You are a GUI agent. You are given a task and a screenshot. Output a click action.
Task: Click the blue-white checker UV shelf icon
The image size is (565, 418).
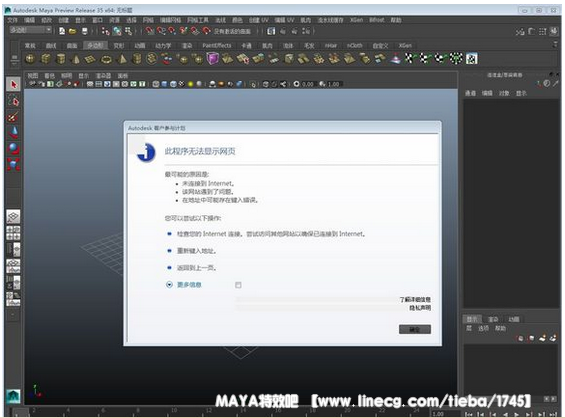472,58
